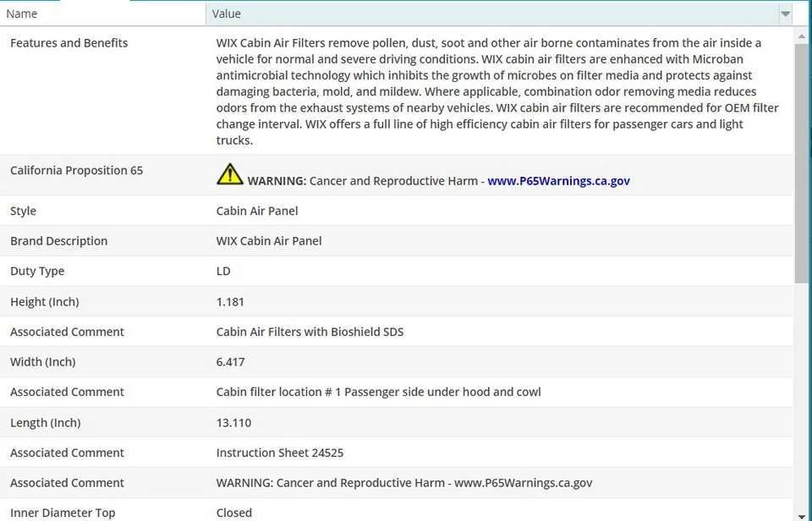Open the Value column dropdown arrow
The height and width of the screenshot is (521, 812).
tap(785, 14)
